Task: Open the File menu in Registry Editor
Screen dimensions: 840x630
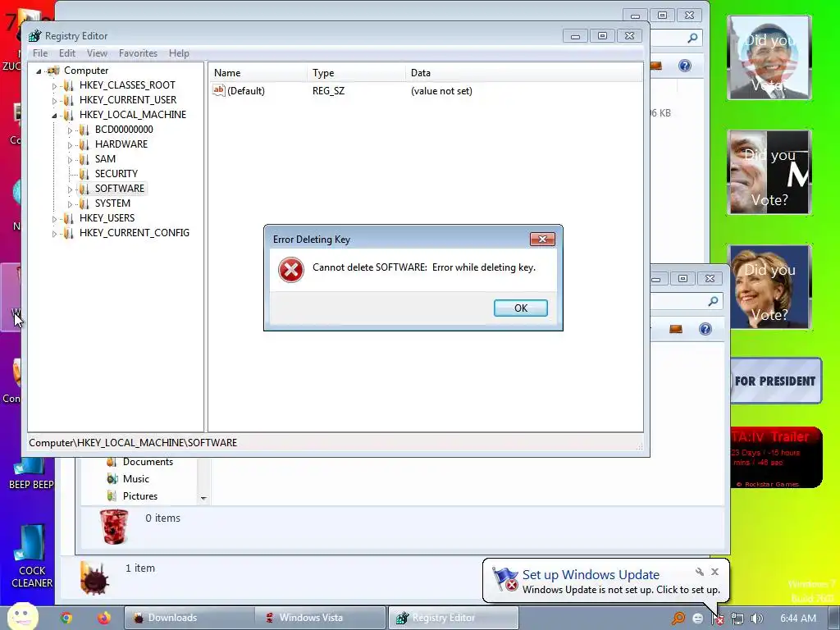Action: tap(40, 53)
